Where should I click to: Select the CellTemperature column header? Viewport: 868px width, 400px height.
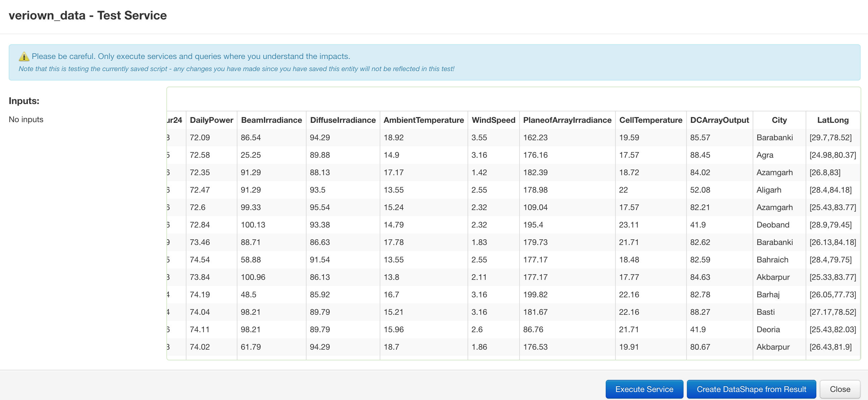coord(651,120)
